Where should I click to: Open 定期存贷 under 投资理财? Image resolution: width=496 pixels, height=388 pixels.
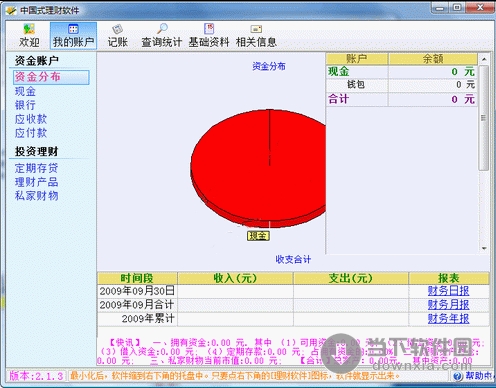pyautogui.click(x=36, y=168)
